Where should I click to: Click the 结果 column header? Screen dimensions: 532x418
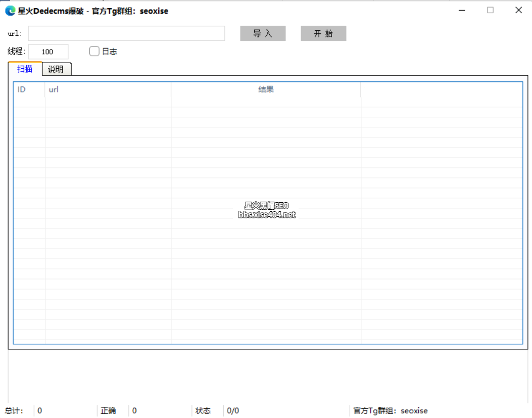tap(266, 89)
